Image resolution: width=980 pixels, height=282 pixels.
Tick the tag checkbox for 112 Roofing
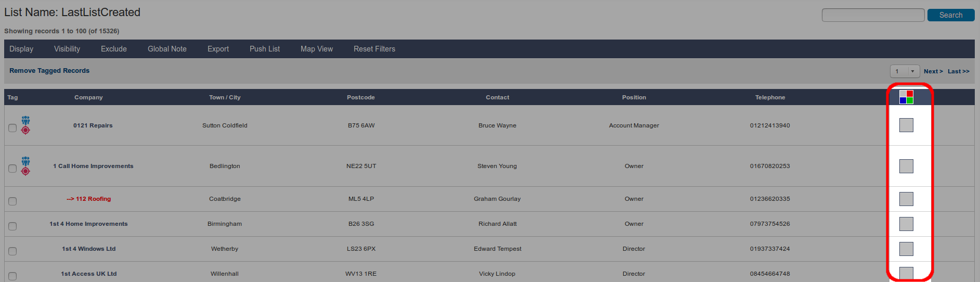pos(12,201)
